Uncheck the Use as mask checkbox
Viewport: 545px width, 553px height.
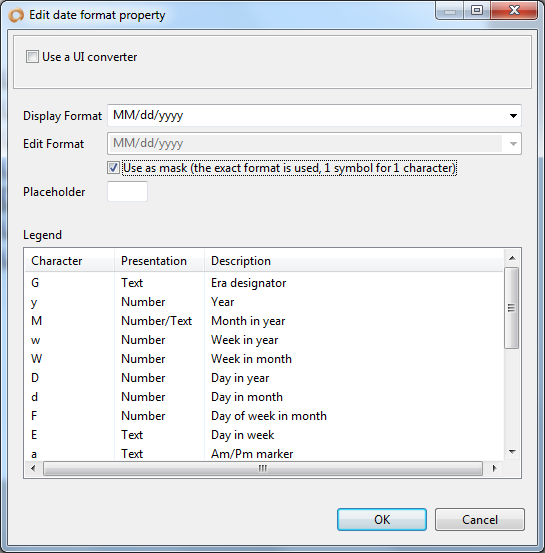[113, 168]
